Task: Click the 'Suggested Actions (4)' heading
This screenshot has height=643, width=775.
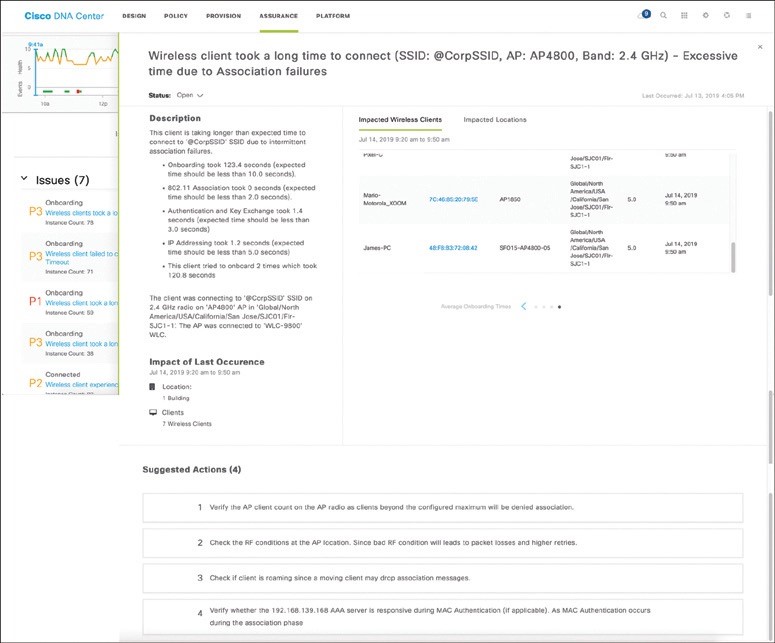Action: pos(192,470)
